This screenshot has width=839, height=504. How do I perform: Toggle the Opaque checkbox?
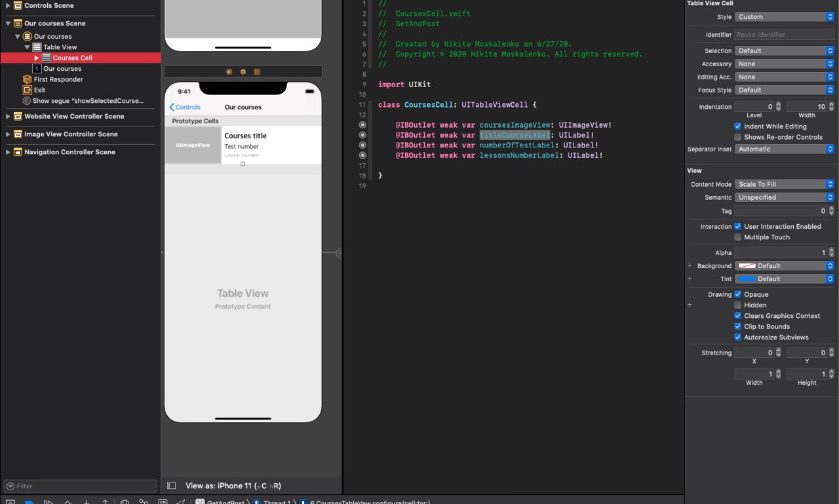[738, 294]
